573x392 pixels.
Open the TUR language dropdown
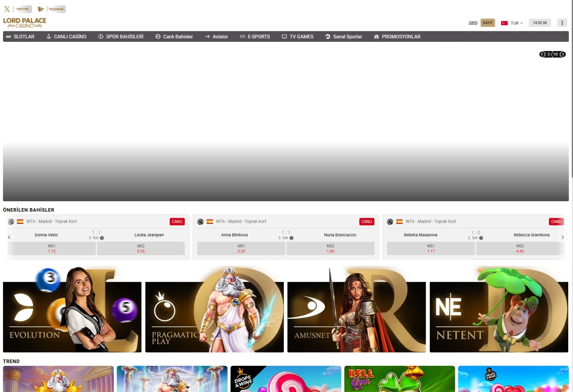coord(512,23)
